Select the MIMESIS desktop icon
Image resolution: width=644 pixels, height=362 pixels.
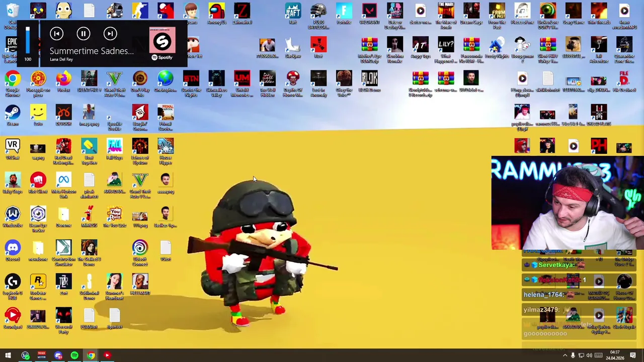89,216
